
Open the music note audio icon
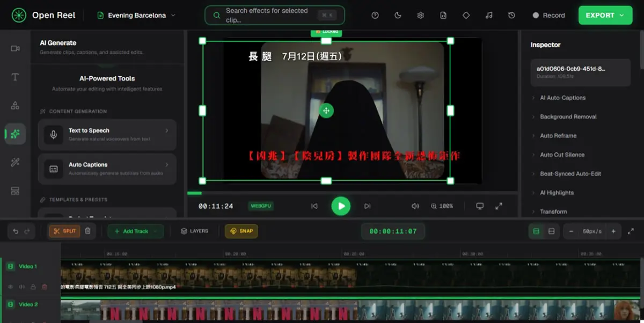tap(489, 15)
